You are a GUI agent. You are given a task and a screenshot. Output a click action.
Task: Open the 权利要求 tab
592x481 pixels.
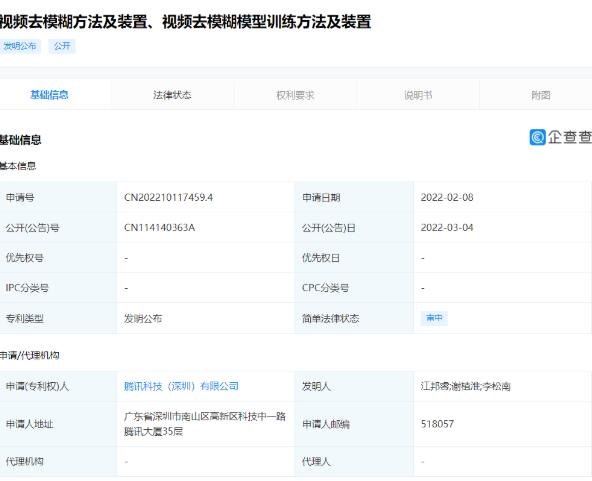point(295,95)
